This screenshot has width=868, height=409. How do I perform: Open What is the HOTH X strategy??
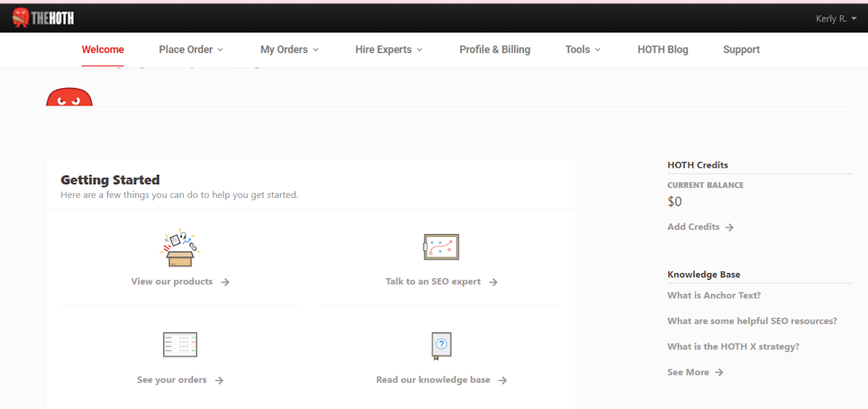[x=733, y=347]
